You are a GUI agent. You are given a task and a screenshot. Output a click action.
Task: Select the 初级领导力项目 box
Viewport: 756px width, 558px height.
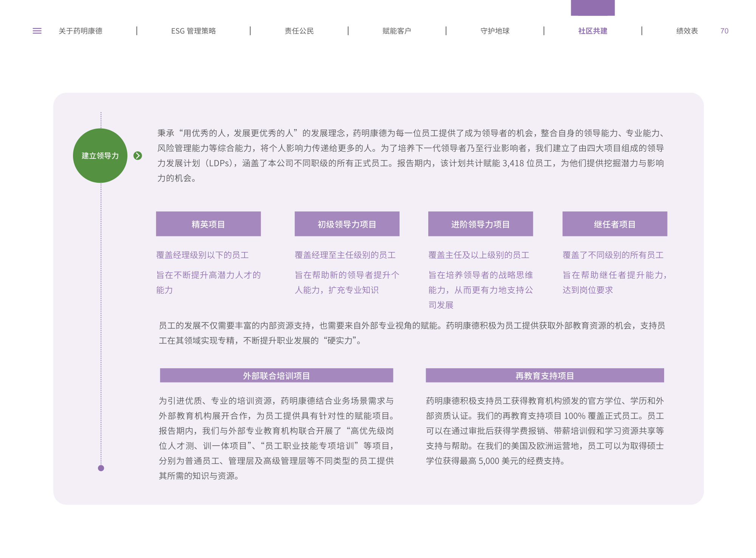click(347, 224)
